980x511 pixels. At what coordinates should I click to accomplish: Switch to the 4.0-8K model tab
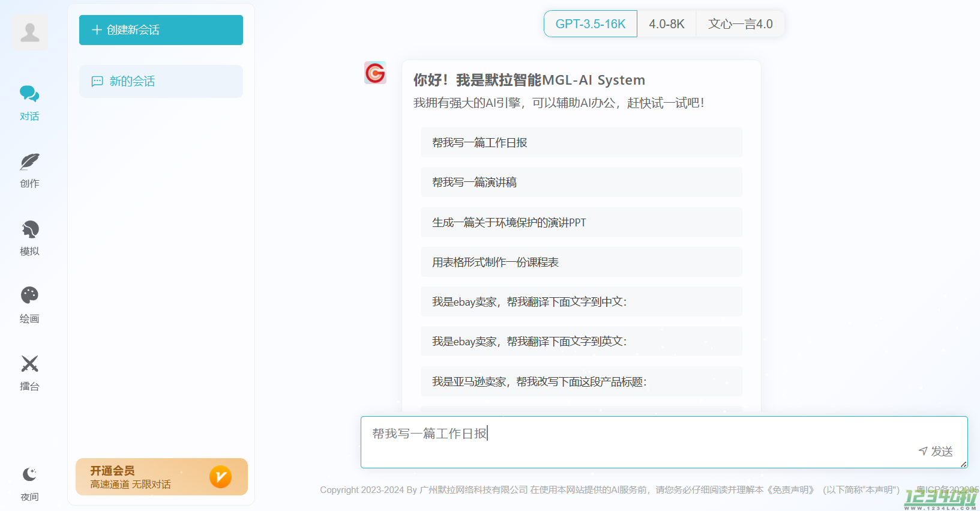[x=667, y=24]
